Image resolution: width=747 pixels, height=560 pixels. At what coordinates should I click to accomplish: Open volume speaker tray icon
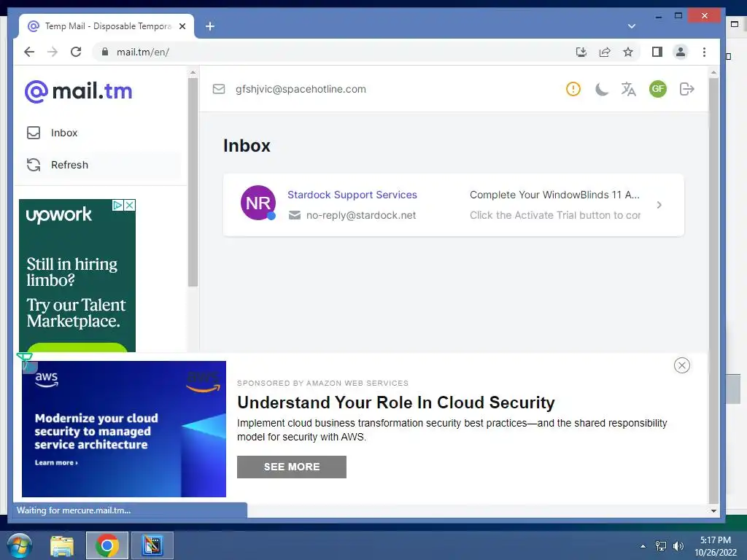click(678, 546)
